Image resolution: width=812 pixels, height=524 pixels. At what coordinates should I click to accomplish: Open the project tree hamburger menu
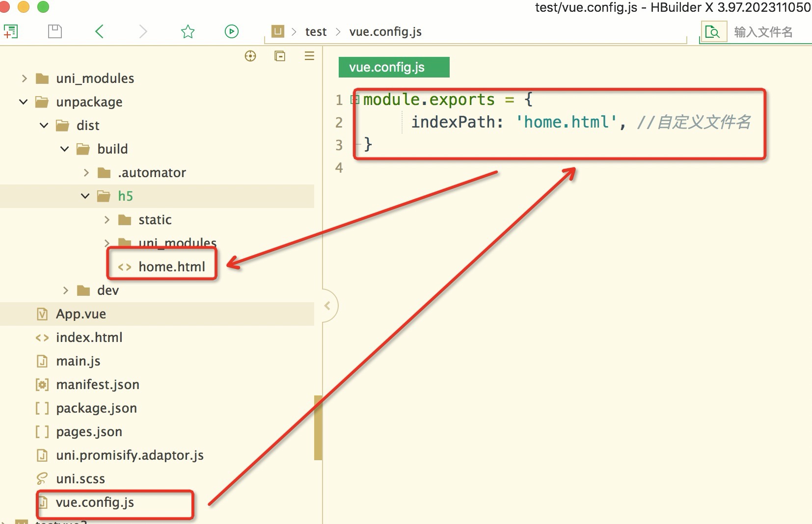[309, 56]
